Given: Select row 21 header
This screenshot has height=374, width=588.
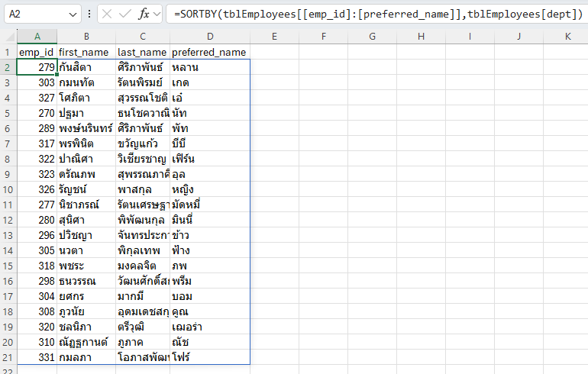Looking at the screenshot, I should click(8, 357).
